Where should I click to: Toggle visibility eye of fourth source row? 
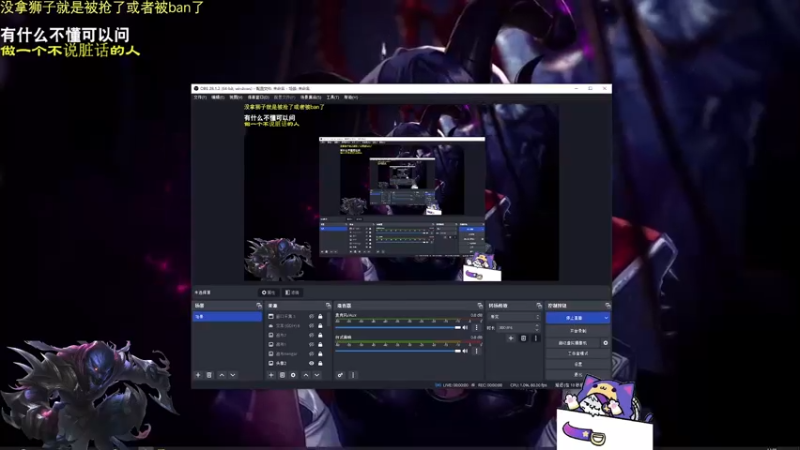tap(311, 344)
